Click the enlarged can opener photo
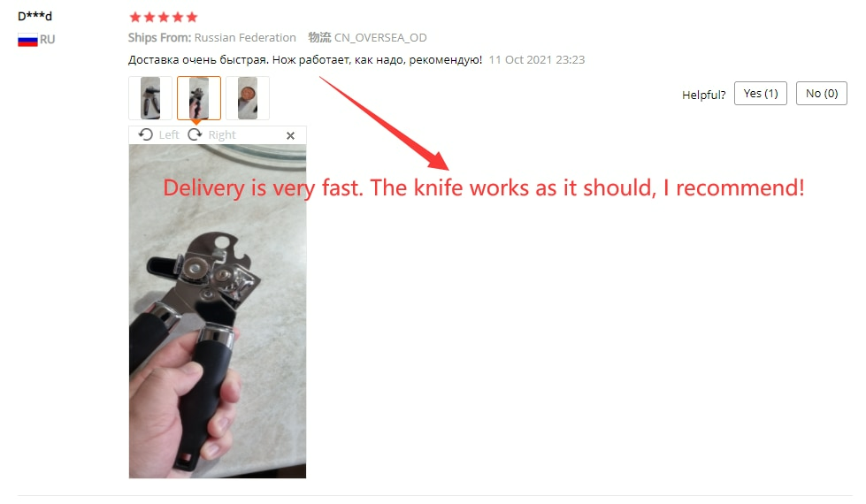Screen dimensions: 866x504 coord(218,311)
